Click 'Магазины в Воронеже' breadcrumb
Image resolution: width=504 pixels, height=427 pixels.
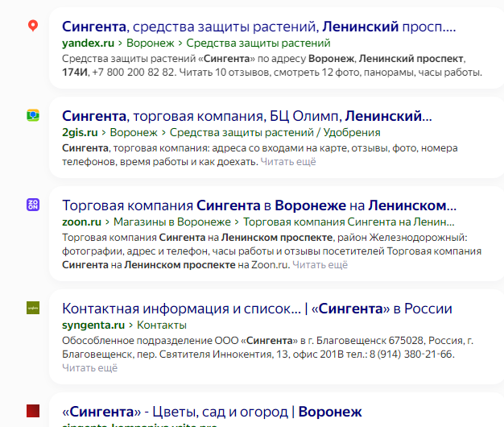[172, 222]
